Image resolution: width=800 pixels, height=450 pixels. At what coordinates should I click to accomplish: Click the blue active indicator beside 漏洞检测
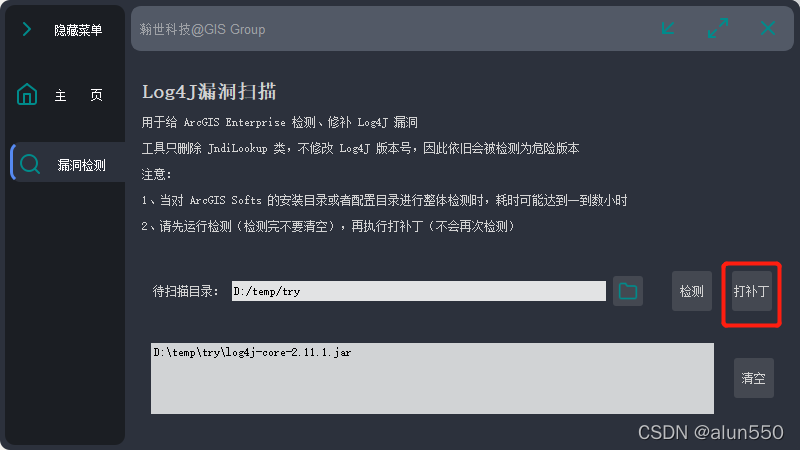[x=13, y=162]
